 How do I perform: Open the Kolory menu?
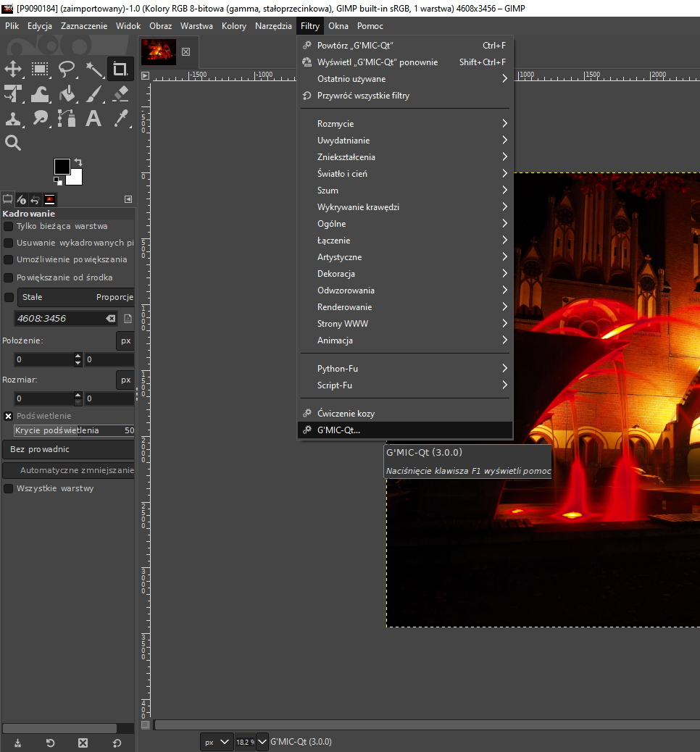point(233,26)
